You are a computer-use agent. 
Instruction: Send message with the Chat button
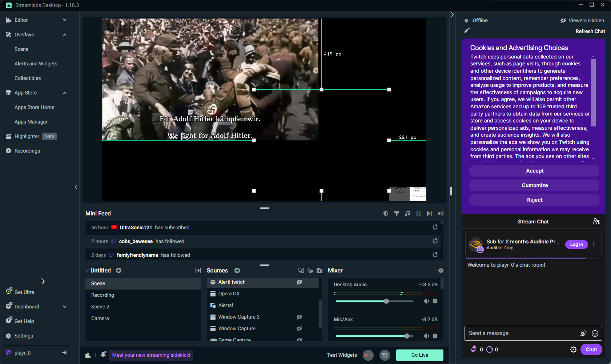point(591,349)
